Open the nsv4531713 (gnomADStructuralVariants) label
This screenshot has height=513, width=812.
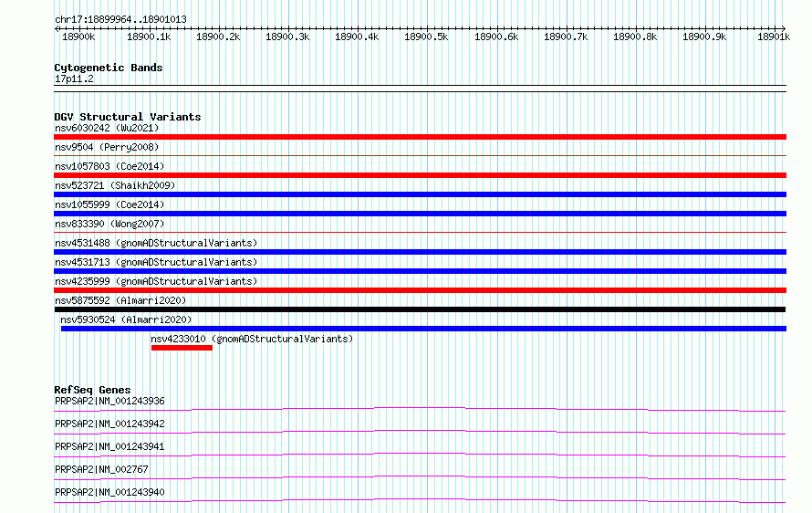[x=156, y=262]
